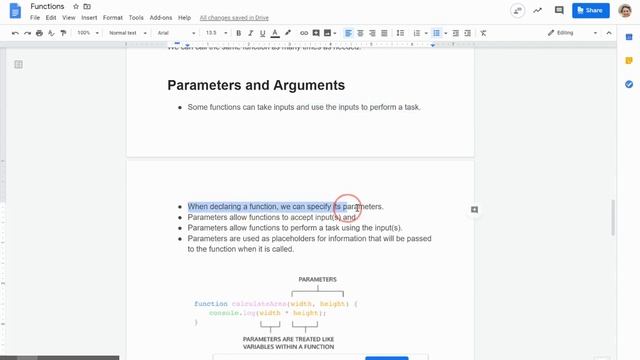Click the Parameters and Arguments heading
The height and width of the screenshot is (360, 640).
click(256, 85)
